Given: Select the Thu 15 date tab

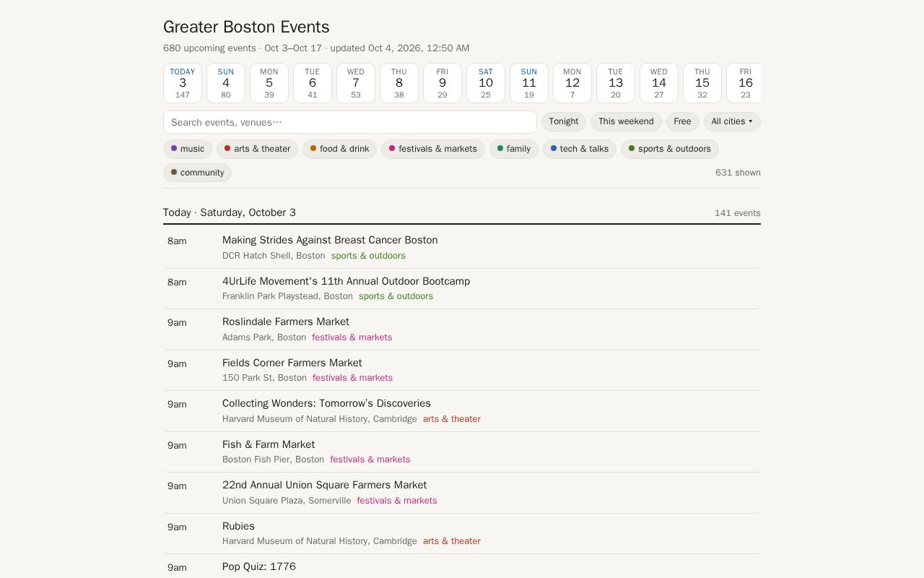Looking at the screenshot, I should [x=702, y=83].
